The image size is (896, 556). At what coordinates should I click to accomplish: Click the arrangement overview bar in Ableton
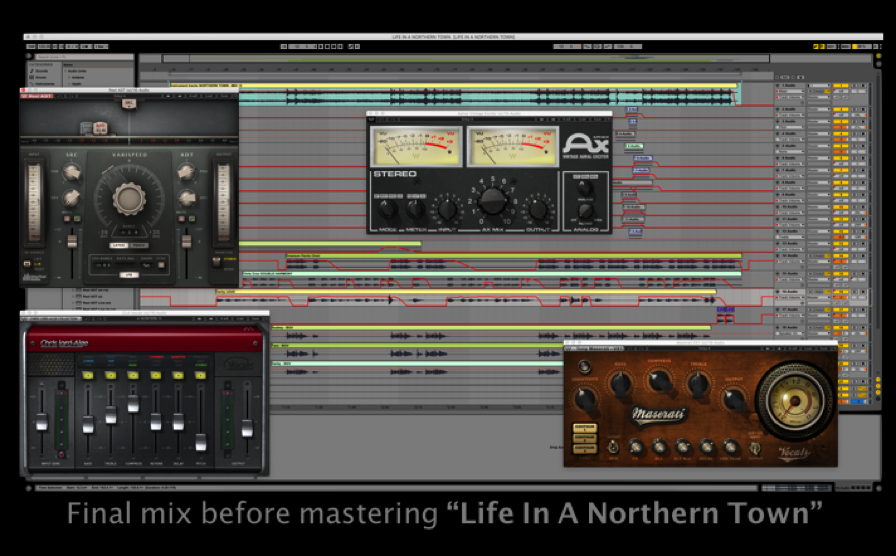pos(466,58)
